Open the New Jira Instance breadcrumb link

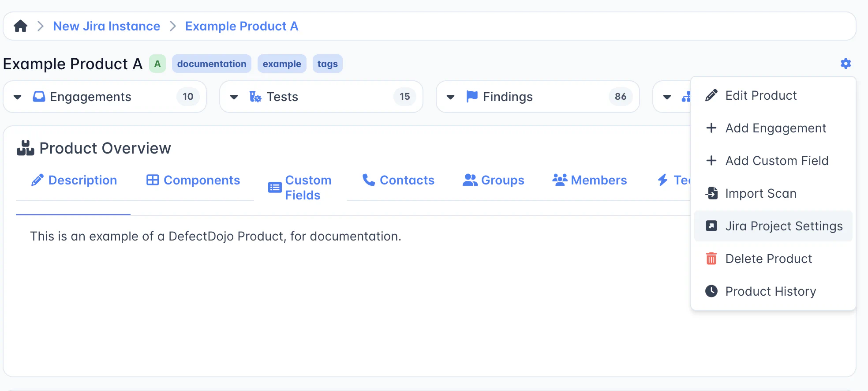(106, 26)
